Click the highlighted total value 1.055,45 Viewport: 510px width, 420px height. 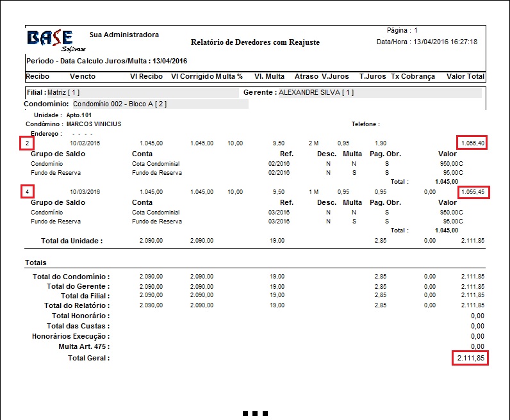(x=472, y=191)
